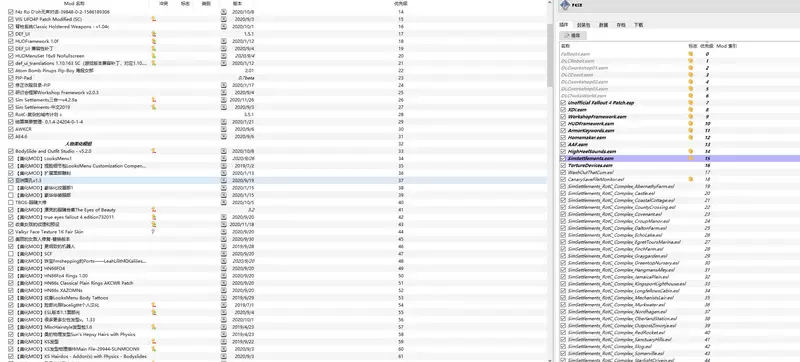Uncheck the Homemaker.esm plugin
Image resolution: width=800 pixels, height=362 pixels.
[563, 138]
